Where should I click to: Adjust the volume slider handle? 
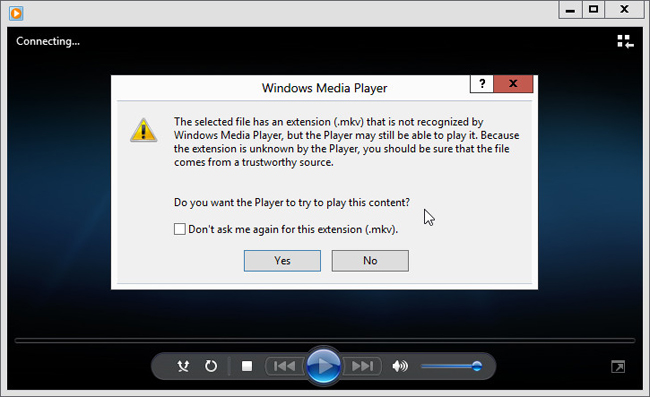(477, 366)
